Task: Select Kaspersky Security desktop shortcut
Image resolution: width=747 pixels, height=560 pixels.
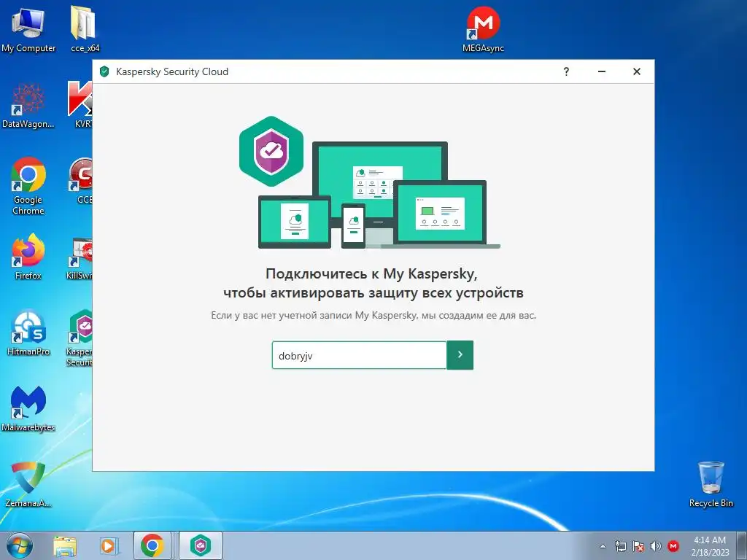Action: 79,338
